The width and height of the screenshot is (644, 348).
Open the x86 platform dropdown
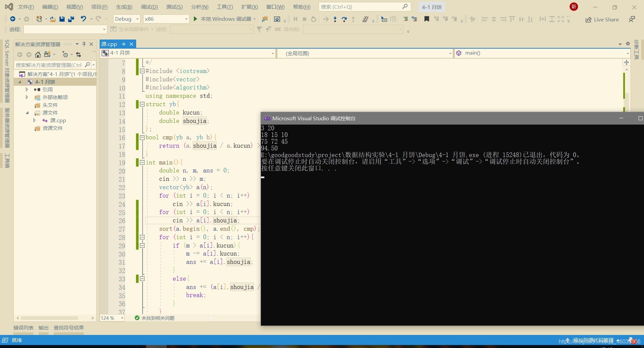click(x=166, y=19)
